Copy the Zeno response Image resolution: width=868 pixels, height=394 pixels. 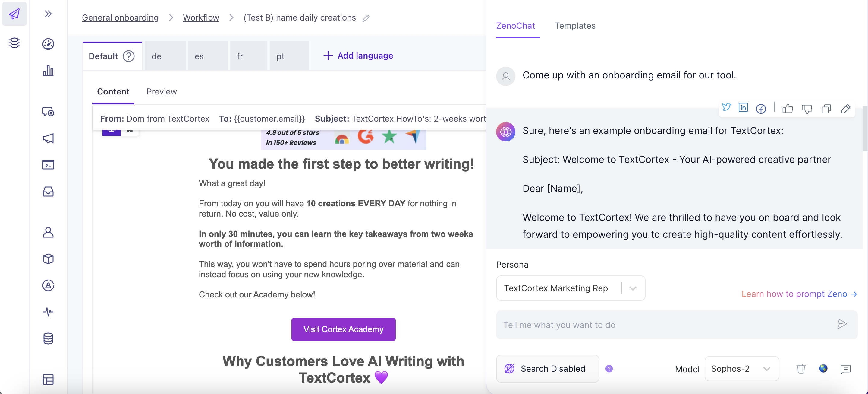tap(826, 109)
